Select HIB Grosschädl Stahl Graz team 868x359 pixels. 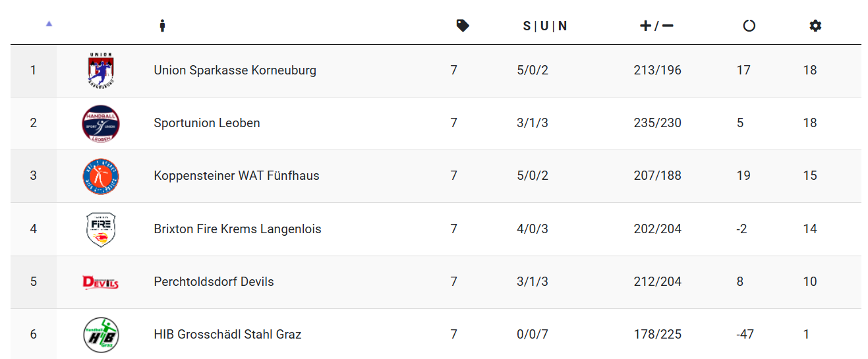pos(227,334)
